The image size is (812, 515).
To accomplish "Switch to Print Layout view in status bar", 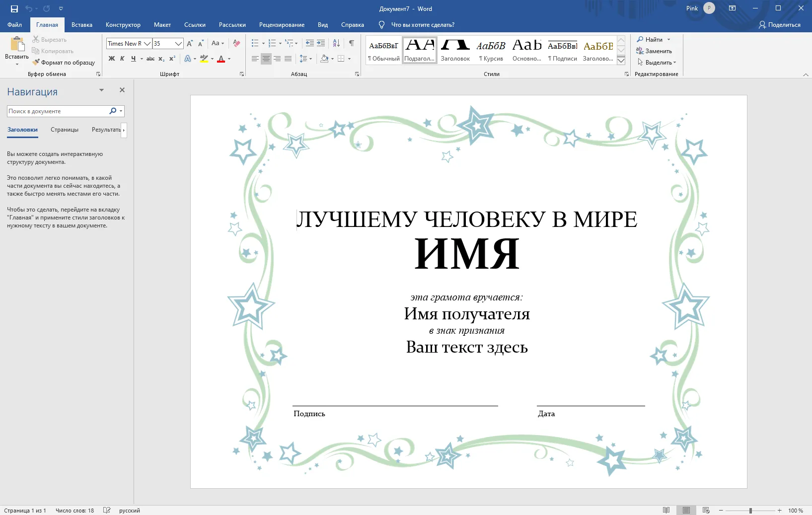I will coord(686,510).
